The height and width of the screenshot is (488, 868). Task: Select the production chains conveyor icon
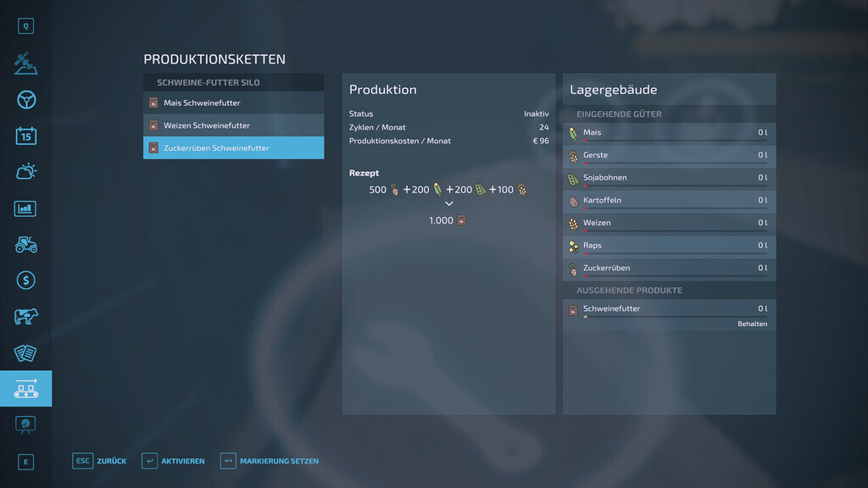pos(26,388)
